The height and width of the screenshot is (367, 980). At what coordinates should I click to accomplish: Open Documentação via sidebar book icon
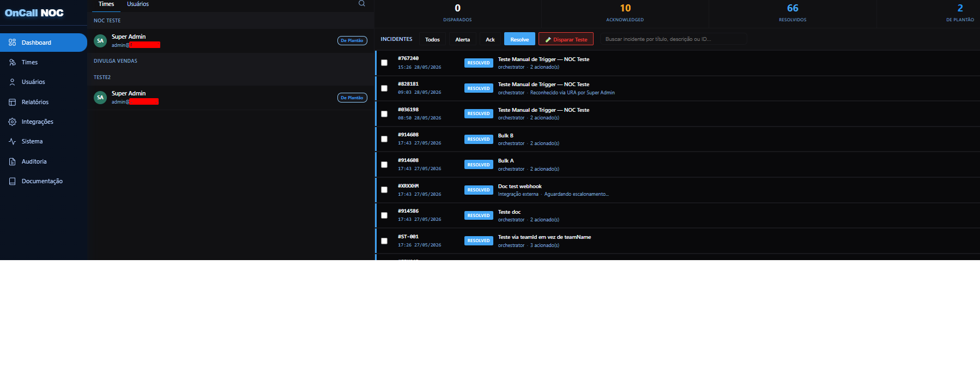(12, 181)
